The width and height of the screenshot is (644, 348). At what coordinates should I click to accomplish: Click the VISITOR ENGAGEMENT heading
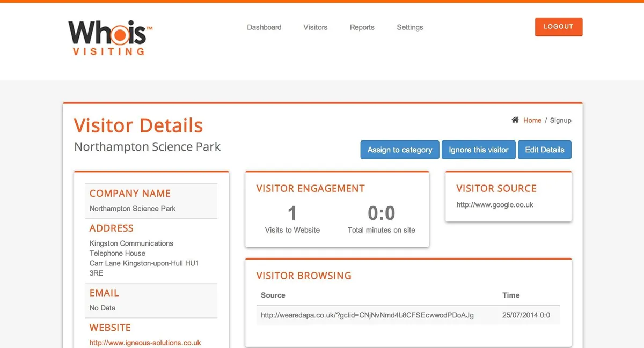(311, 189)
